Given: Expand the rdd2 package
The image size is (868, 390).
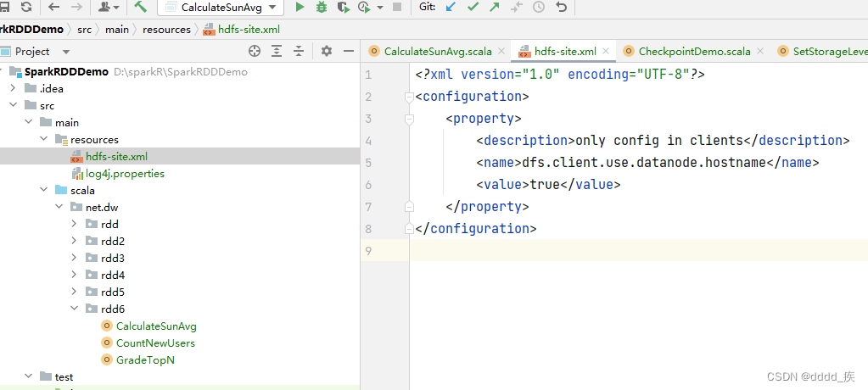Looking at the screenshot, I should [x=75, y=241].
